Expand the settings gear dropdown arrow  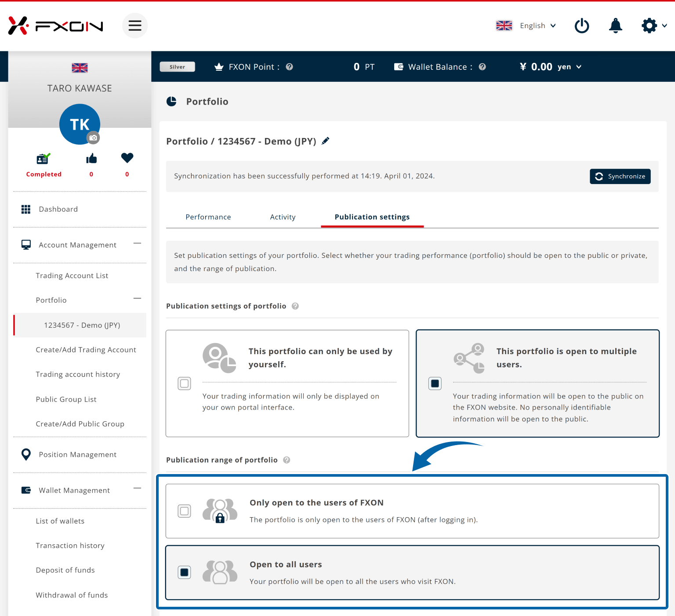664,25
